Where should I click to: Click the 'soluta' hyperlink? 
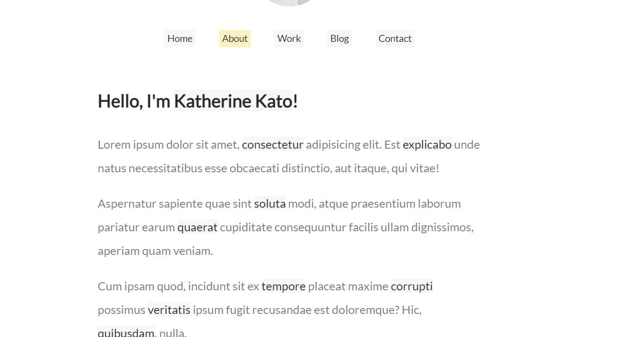(270, 204)
